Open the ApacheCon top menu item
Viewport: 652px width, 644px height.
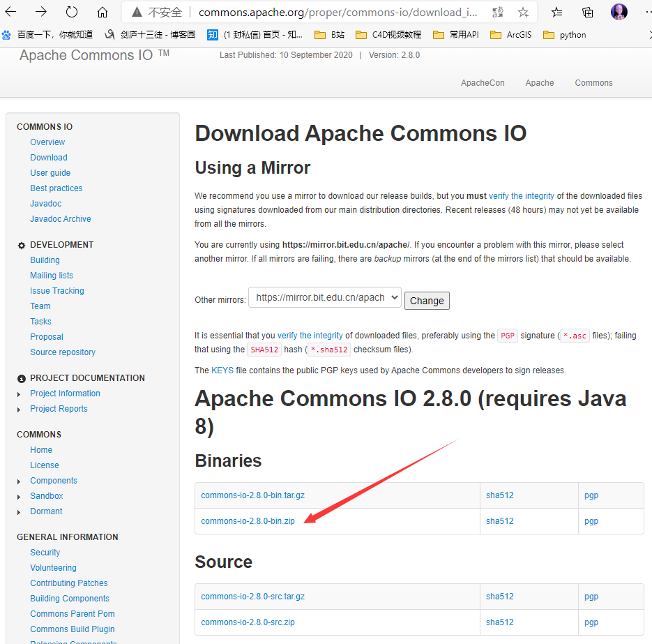coord(483,82)
